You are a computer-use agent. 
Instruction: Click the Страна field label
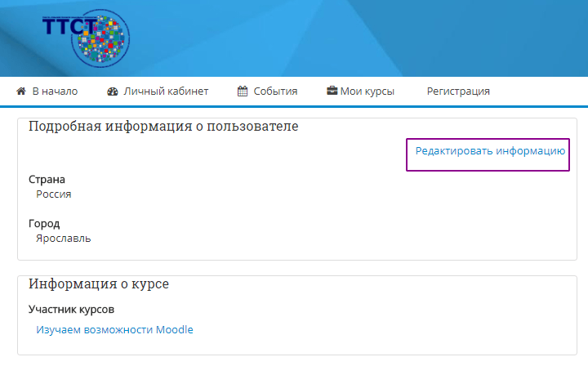47,180
